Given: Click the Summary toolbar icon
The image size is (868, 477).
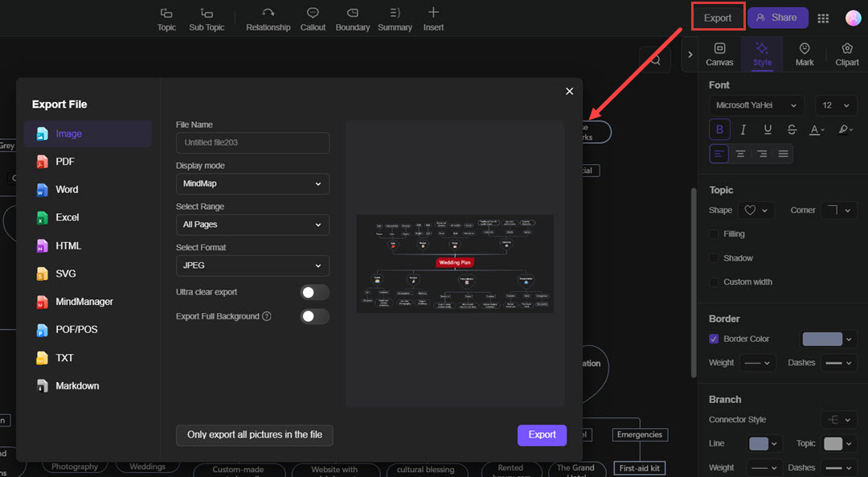Looking at the screenshot, I should coord(395,14).
